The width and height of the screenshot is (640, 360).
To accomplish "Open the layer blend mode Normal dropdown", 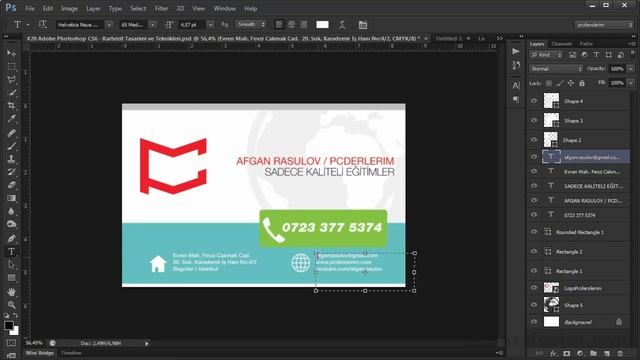I will click(556, 69).
